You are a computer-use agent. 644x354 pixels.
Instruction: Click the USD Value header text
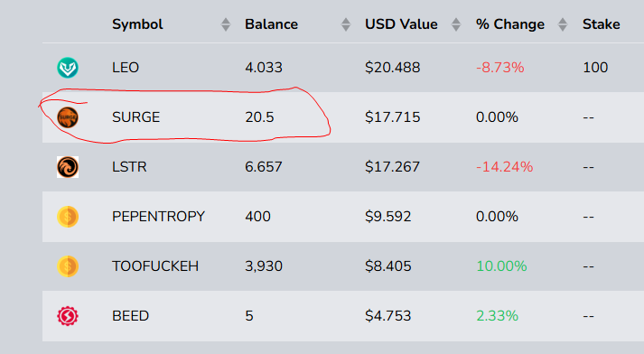401,24
